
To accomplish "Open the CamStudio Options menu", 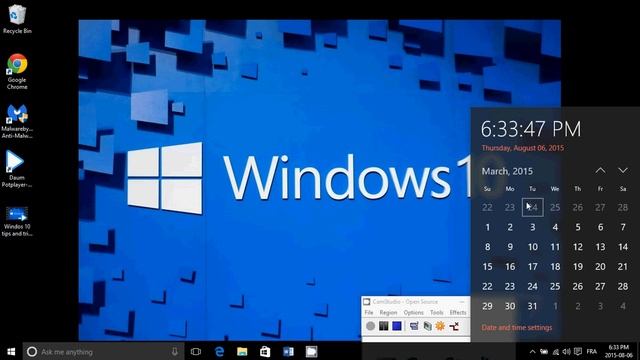I will [413, 312].
